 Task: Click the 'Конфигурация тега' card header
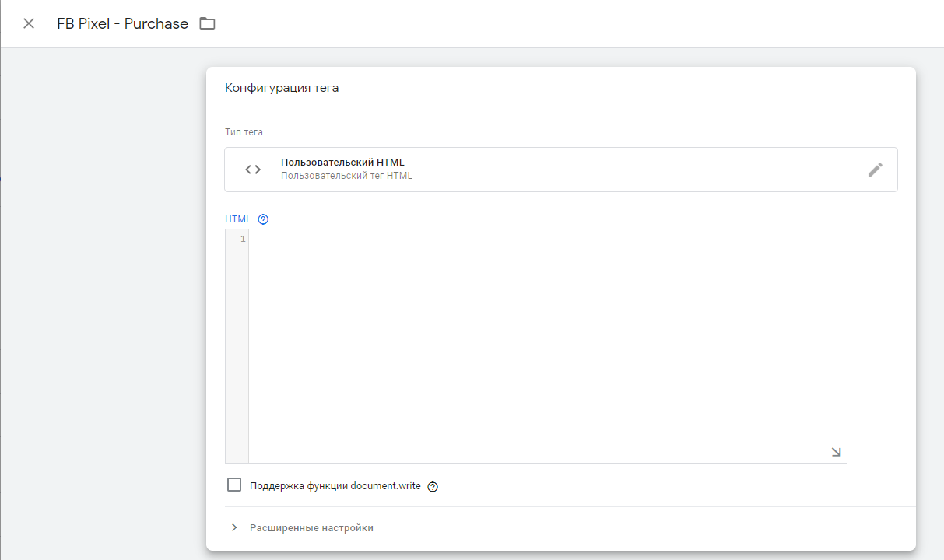tap(282, 88)
